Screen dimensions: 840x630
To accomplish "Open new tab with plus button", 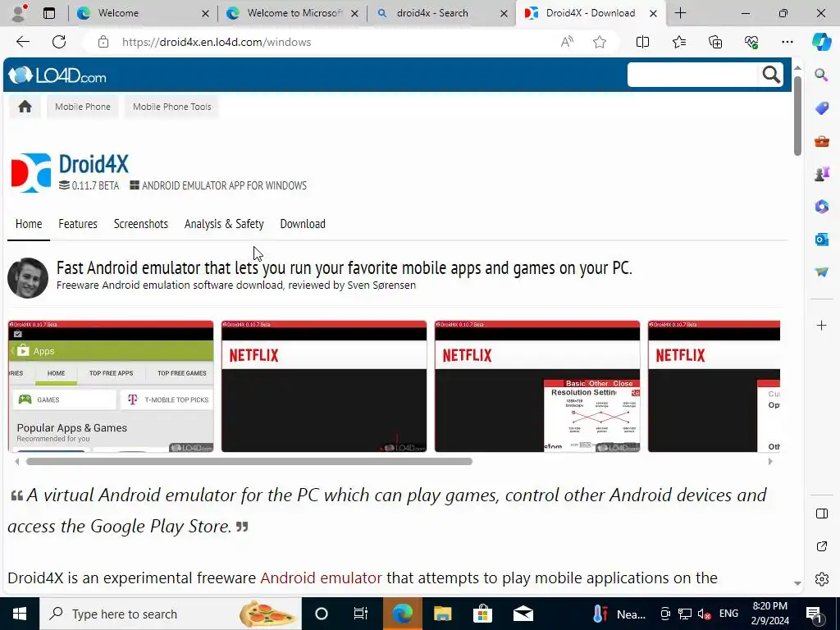I will pyautogui.click(x=680, y=13).
